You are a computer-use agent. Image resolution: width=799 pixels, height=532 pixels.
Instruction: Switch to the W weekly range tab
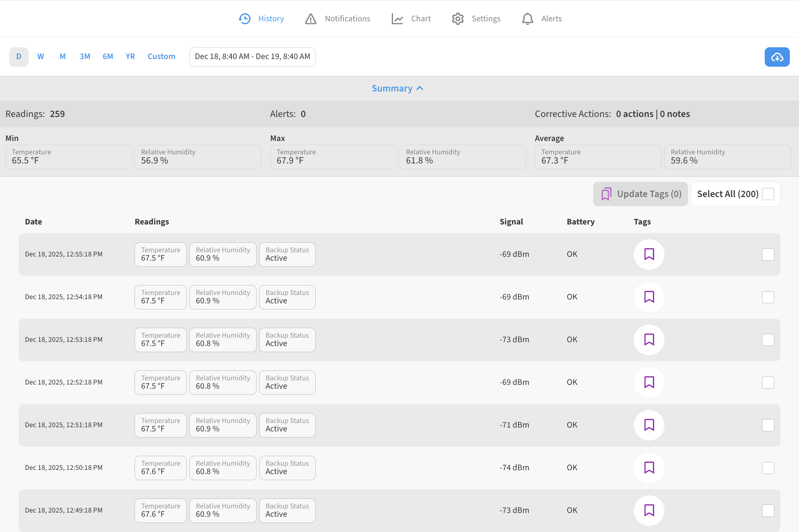coord(40,57)
